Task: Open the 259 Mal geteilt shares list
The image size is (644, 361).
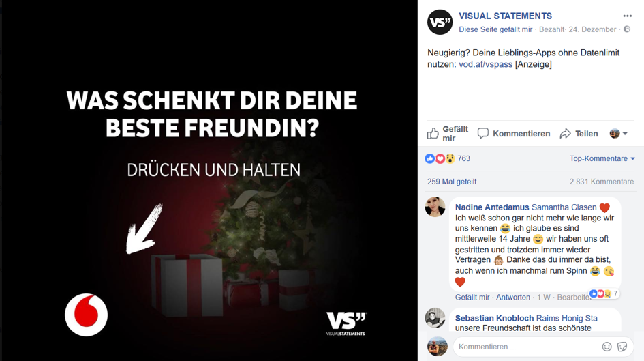Action: point(452,182)
